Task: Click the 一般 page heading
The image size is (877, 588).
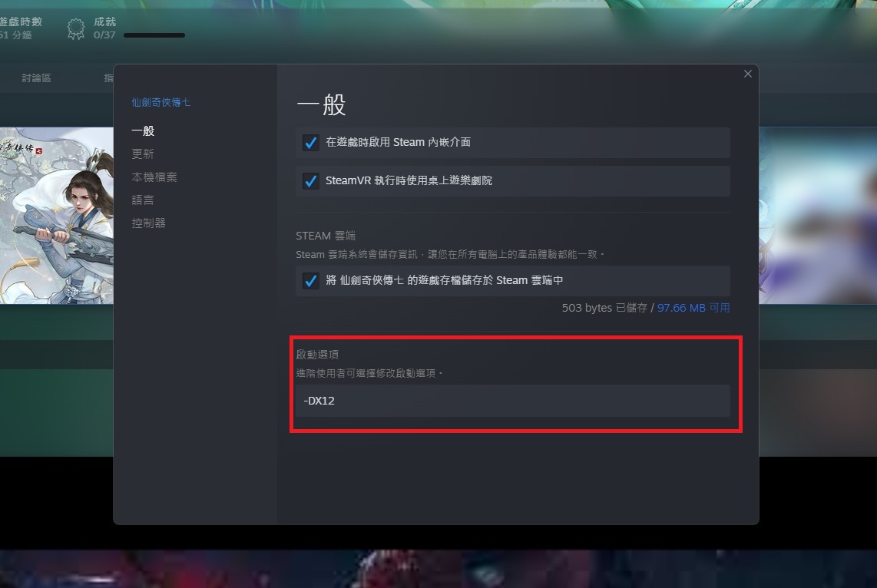Action: pyautogui.click(x=321, y=105)
